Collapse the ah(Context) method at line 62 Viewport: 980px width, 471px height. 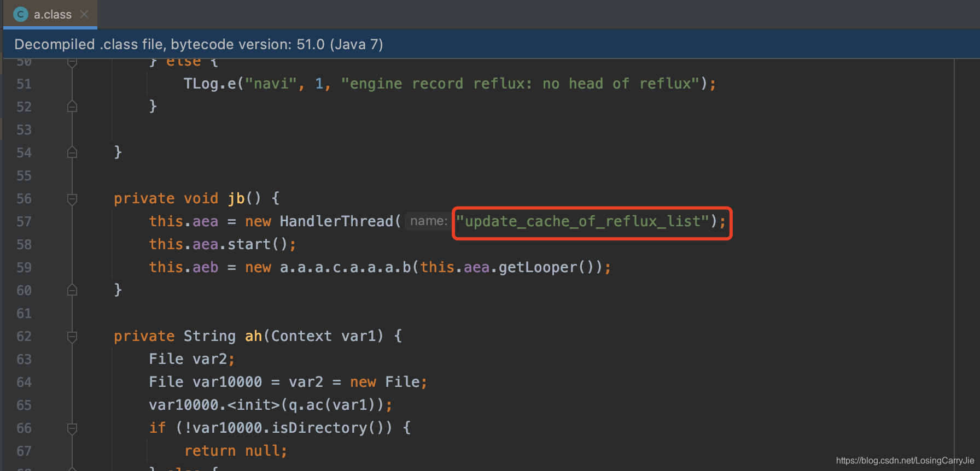tap(72, 336)
